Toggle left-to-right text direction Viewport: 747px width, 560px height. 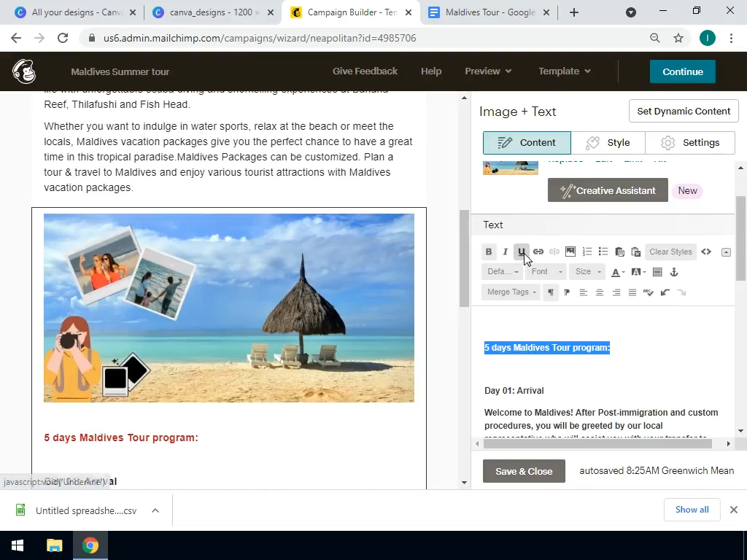(551, 292)
